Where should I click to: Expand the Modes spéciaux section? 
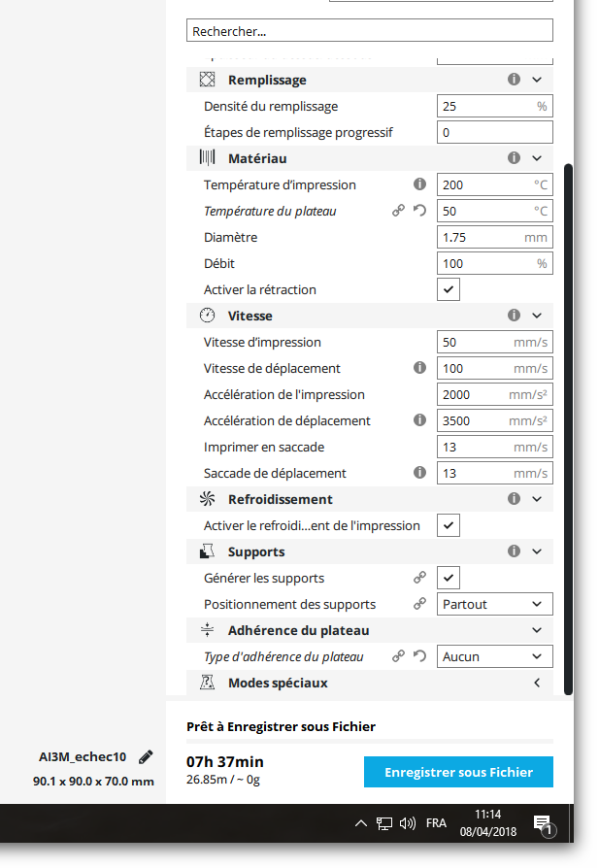(x=537, y=683)
